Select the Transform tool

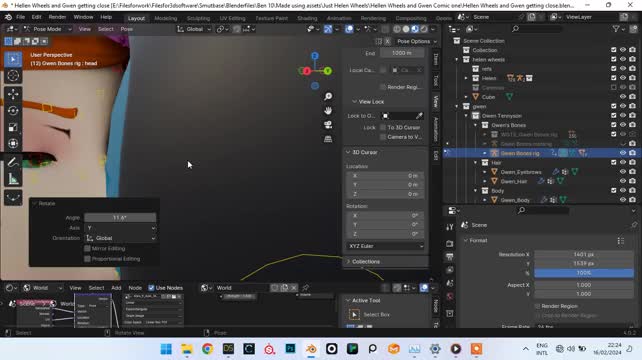[x=13, y=143]
